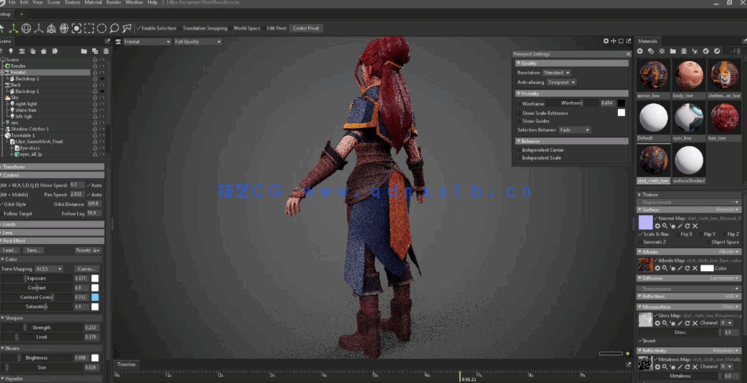Choose the lasso selection tool

114,28
